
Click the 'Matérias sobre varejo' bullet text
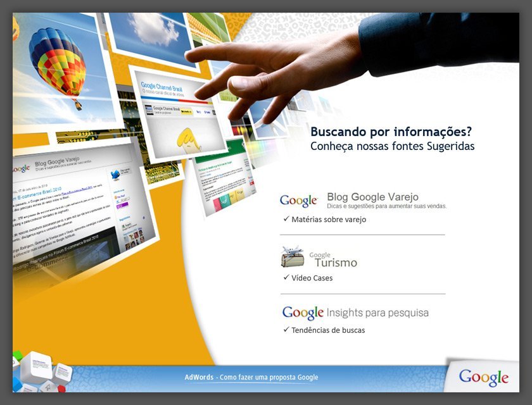[329, 220]
